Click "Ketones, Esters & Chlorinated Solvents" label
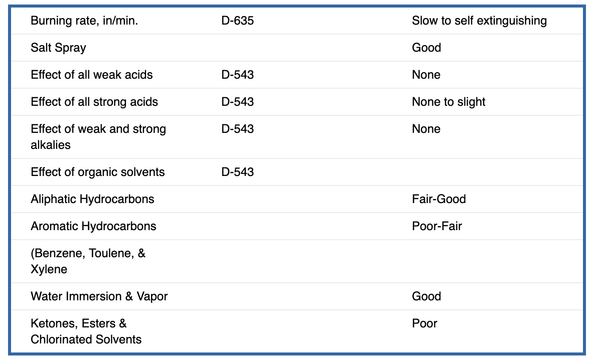The image size is (596, 364). 86,331
